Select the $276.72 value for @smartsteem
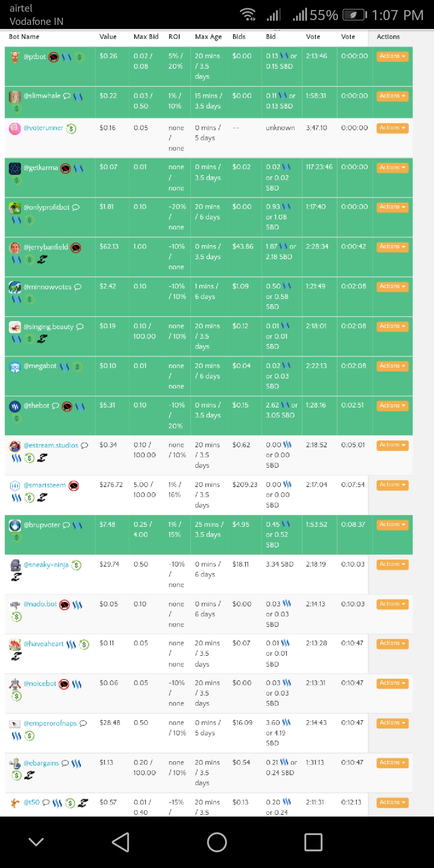 pos(111,485)
